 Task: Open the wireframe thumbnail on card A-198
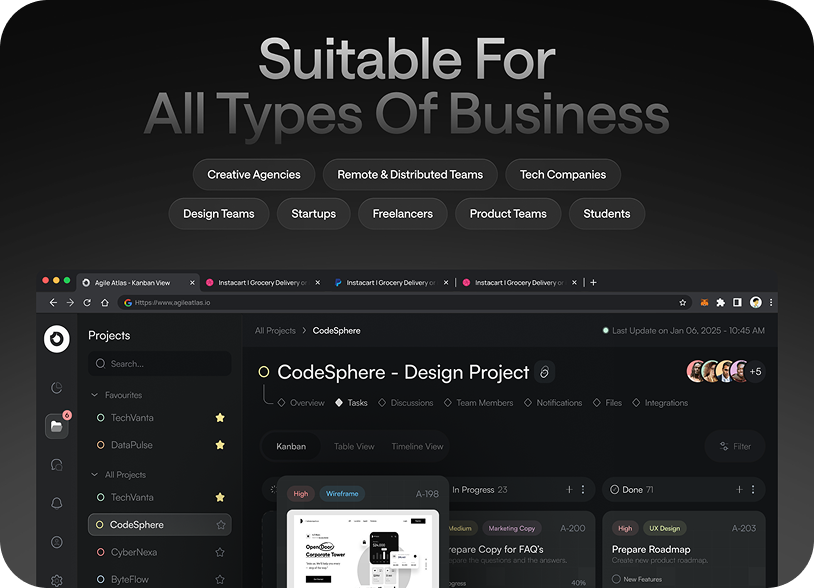pyautogui.click(x=363, y=549)
